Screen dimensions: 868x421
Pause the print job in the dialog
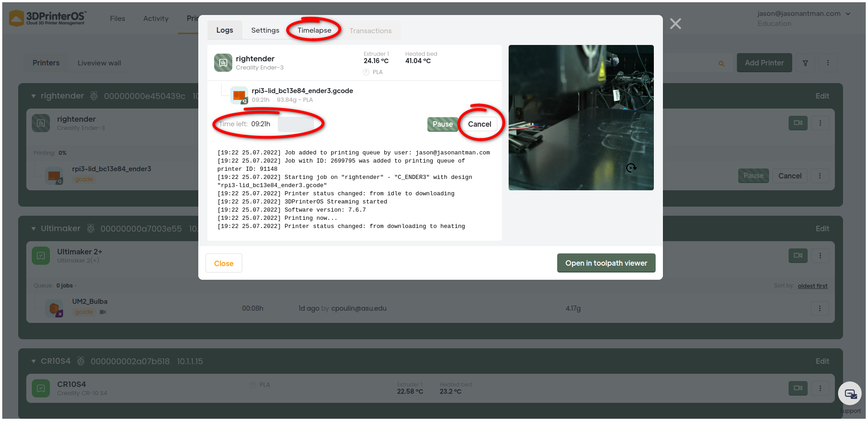click(x=442, y=124)
